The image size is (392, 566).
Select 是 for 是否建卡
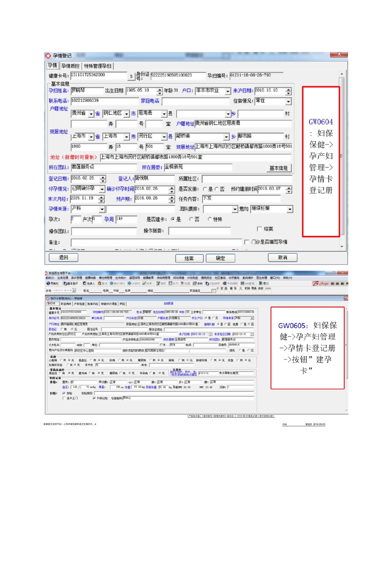coord(173,219)
